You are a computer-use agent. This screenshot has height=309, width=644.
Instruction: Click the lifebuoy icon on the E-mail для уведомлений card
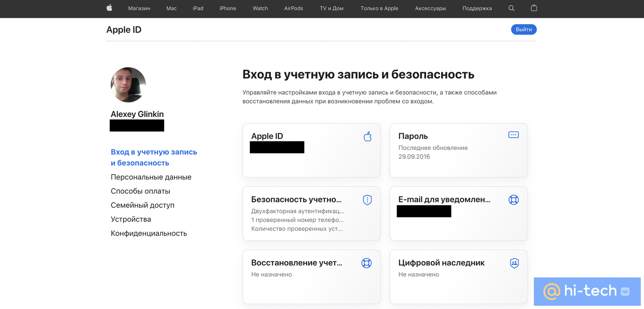pos(513,200)
